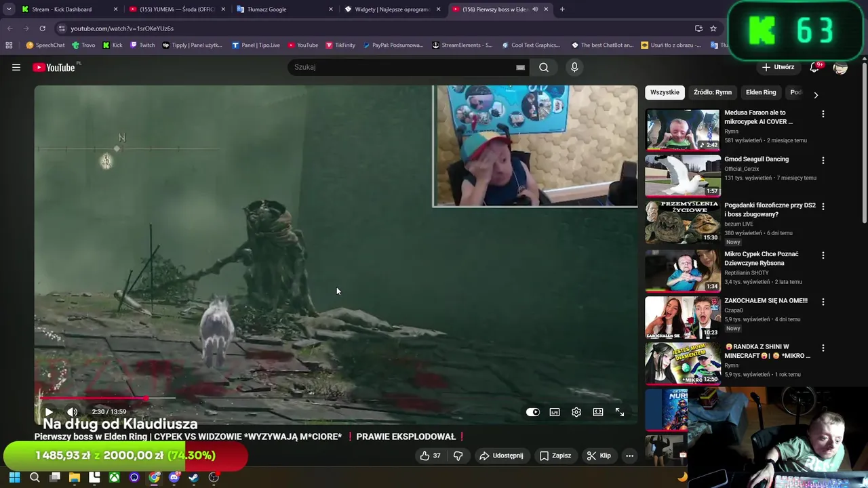
Task: Open SpeechChat bookmark
Action: coord(45,45)
